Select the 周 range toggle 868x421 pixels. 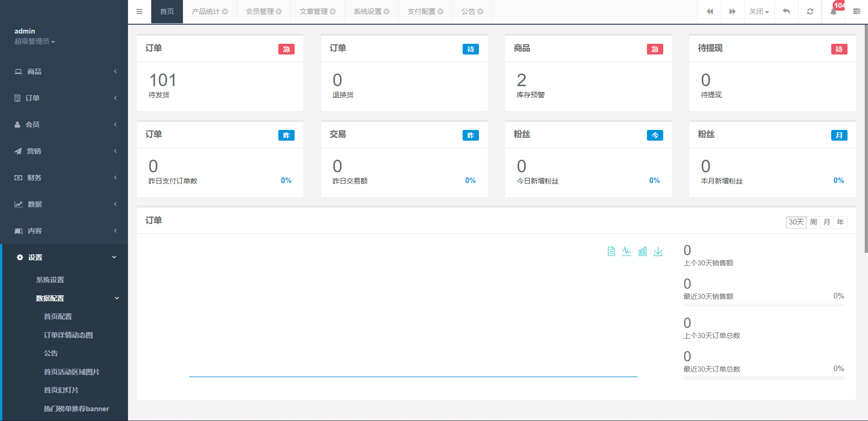pos(813,222)
